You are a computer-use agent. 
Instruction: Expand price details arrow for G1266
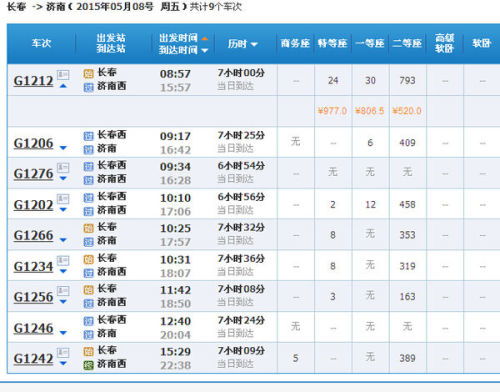point(63,240)
